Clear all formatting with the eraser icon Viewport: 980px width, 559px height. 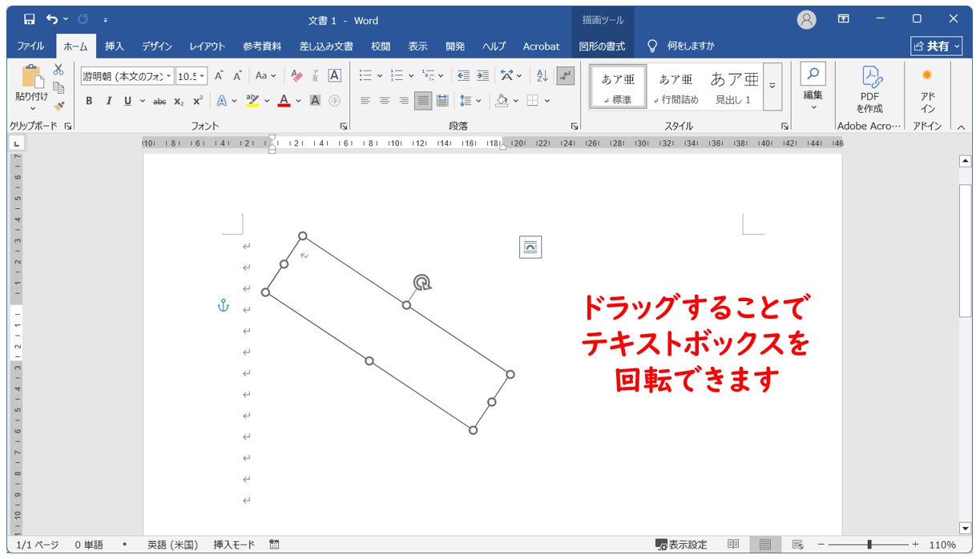296,76
